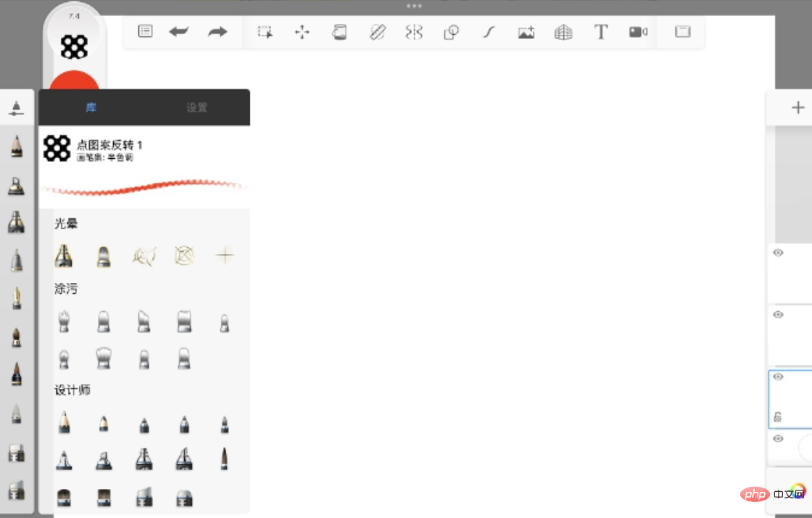Hide the second layer via its eye icon
This screenshot has height=518, width=812.
(x=778, y=314)
